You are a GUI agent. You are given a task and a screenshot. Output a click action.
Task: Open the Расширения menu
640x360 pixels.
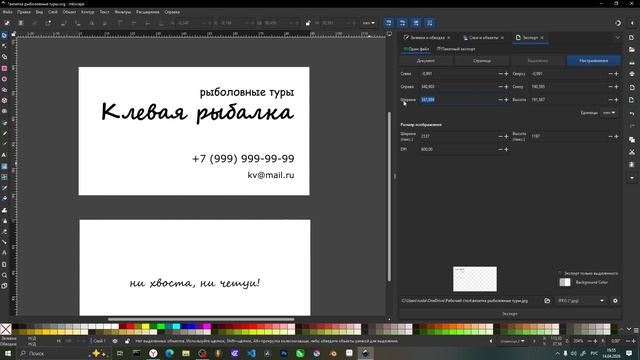[148, 12]
